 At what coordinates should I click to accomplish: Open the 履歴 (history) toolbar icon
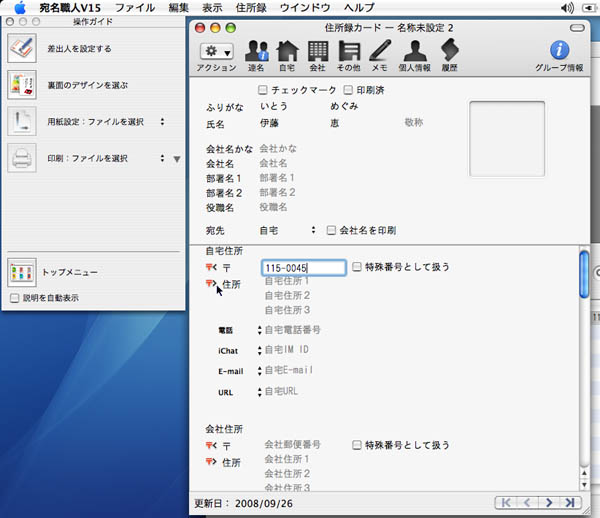coord(449,51)
